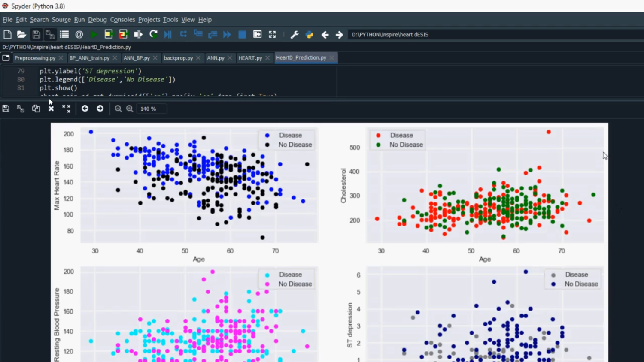The width and height of the screenshot is (644, 362).
Task: Maximize the current pane with the fullscreen icon
Action: pyautogui.click(x=272, y=34)
